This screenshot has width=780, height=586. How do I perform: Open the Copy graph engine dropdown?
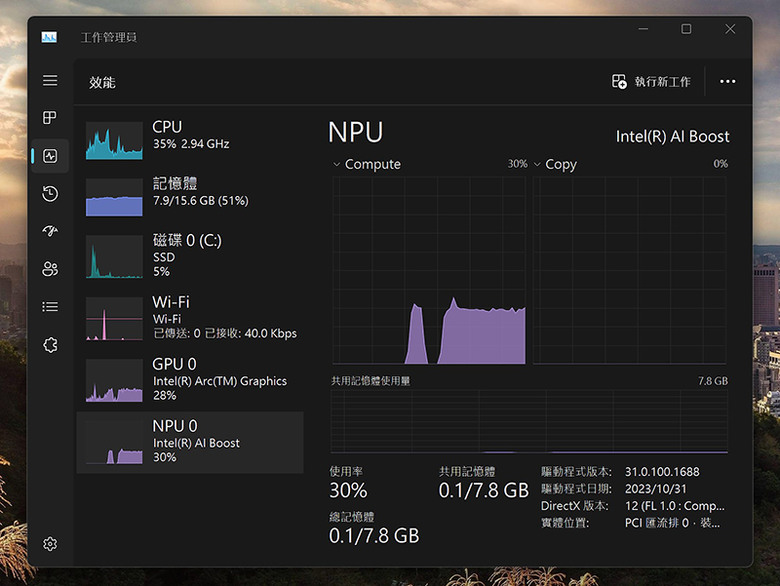[x=537, y=164]
